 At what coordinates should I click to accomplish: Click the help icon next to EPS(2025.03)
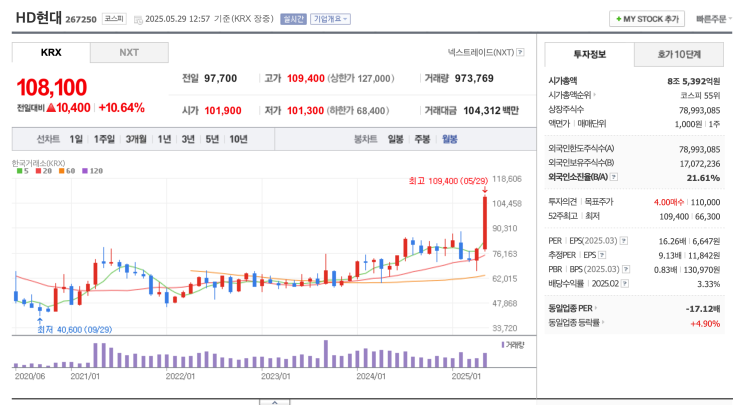[x=624, y=241]
